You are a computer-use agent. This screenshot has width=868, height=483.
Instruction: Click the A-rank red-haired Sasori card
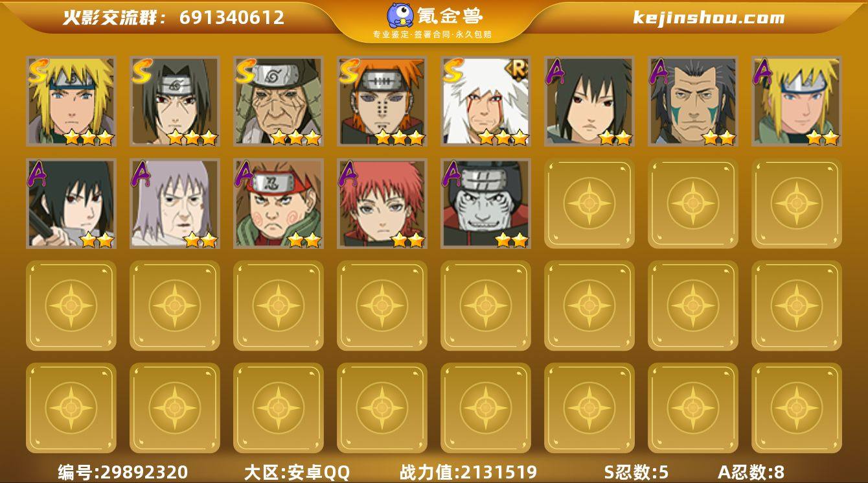click(382, 204)
